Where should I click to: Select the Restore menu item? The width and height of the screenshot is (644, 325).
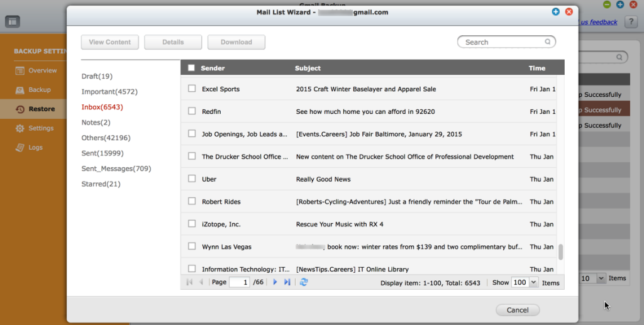pyautogui.click(x=41, y=109)
